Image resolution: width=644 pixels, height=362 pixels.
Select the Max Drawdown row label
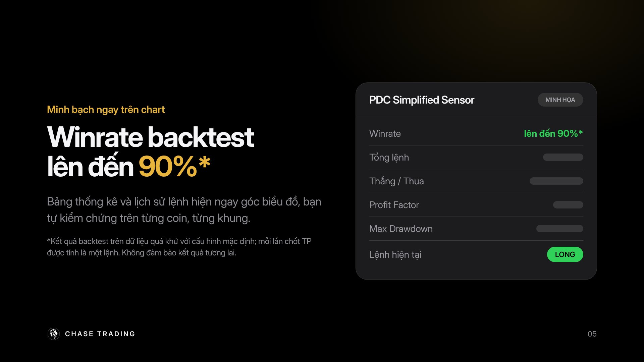tap(401, 229)
